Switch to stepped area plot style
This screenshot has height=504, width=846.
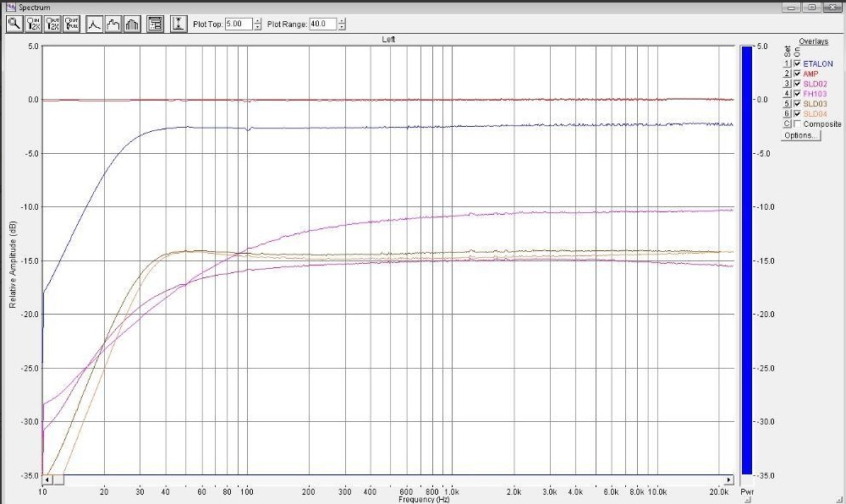click(x=113, y=25)
